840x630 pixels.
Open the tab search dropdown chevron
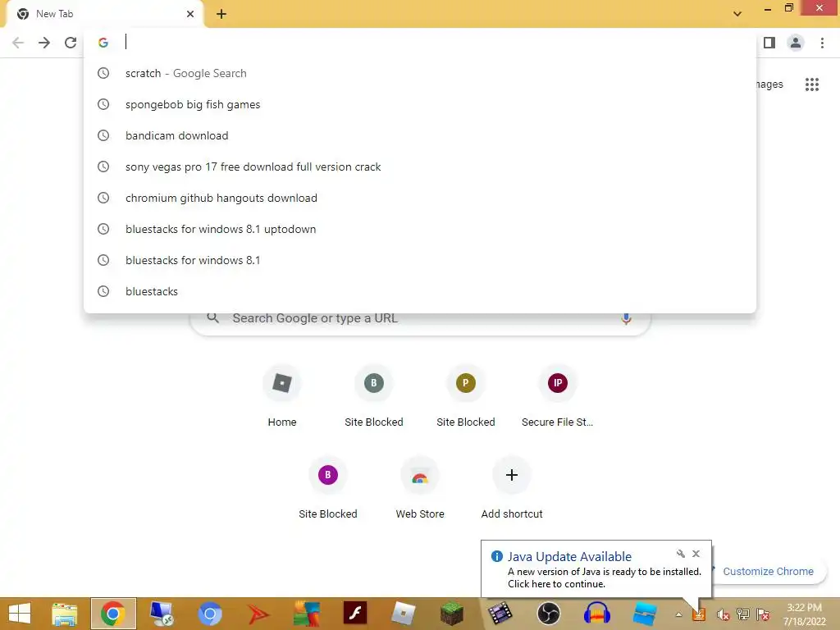[737, 14]
